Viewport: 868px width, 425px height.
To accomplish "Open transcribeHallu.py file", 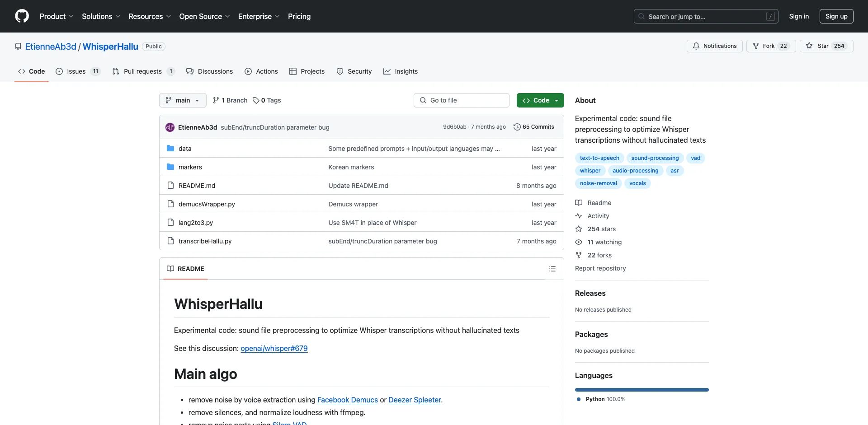I will pos(205,241).
